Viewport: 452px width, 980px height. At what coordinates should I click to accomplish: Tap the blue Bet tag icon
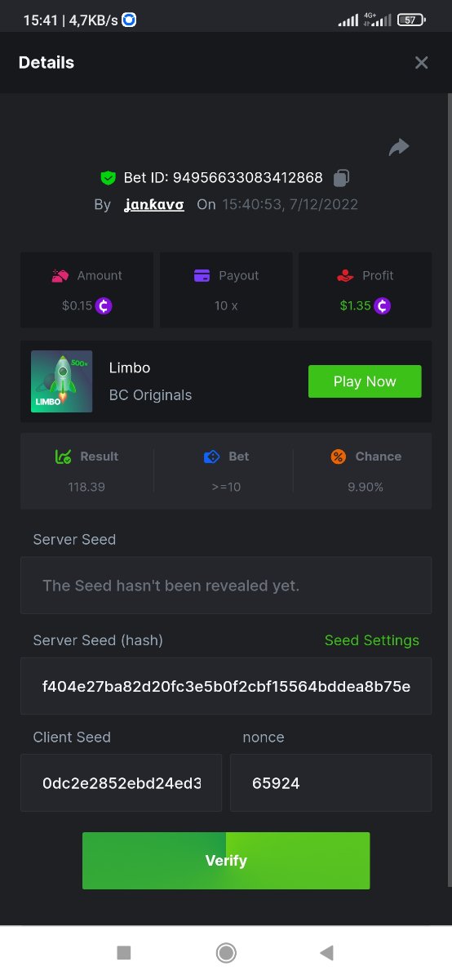pyautogui.click(x=212, y=457)
